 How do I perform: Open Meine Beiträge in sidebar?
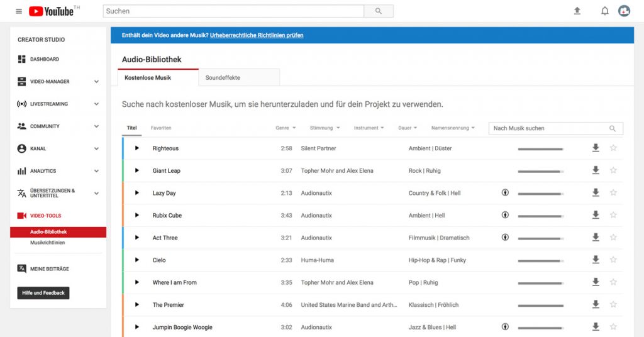pos(43,269)
